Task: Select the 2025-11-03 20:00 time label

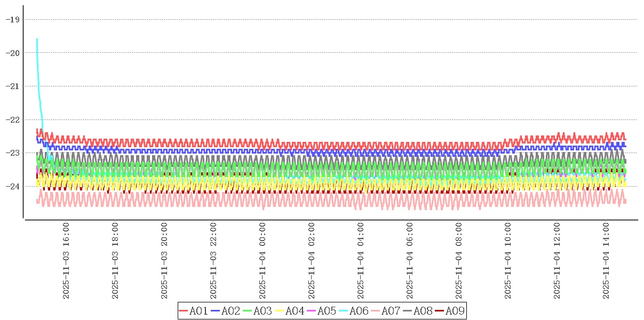Action: [x=164, y=261]
